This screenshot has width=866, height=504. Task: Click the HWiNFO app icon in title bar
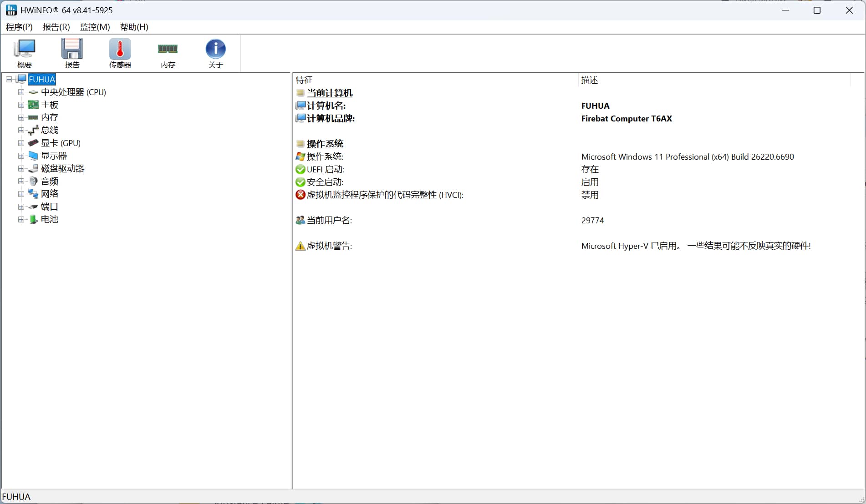(x=11, y=10)
